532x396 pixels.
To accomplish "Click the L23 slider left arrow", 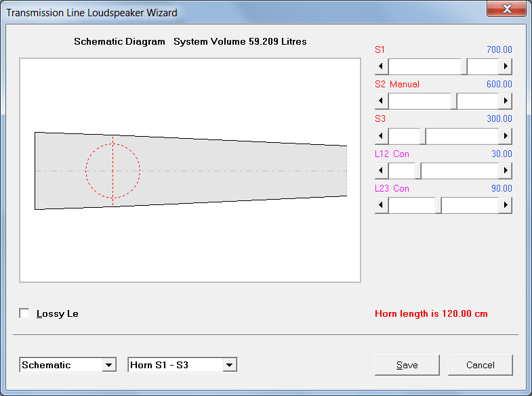I will pyautogui.click(x=382, y=205).
